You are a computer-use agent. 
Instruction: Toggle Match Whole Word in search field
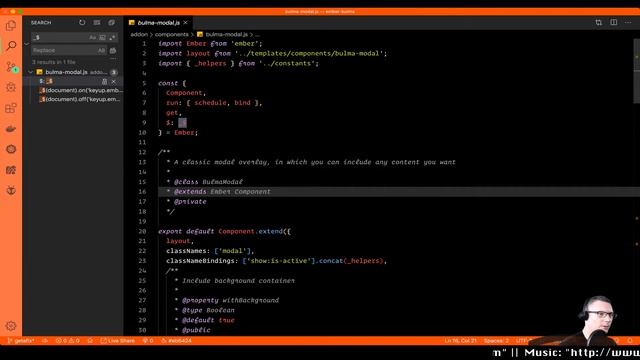coord(102,38)
